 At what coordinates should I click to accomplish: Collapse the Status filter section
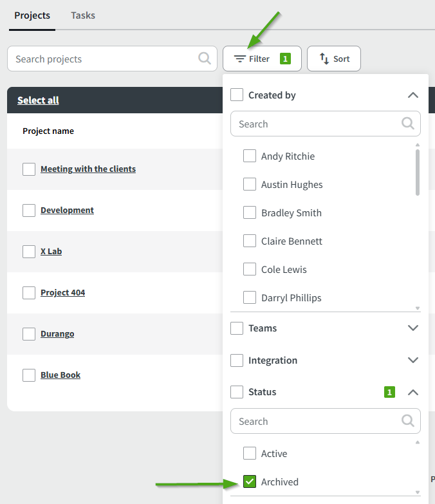click(x=413, y=392)
